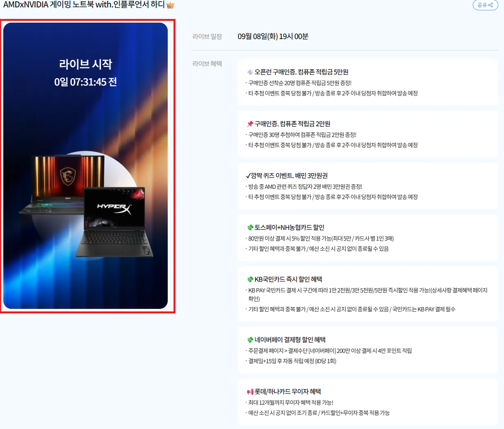This screenshot has width=504, height=429.
Task: Click the crown icon beside the title
Action: coord(170,5)
